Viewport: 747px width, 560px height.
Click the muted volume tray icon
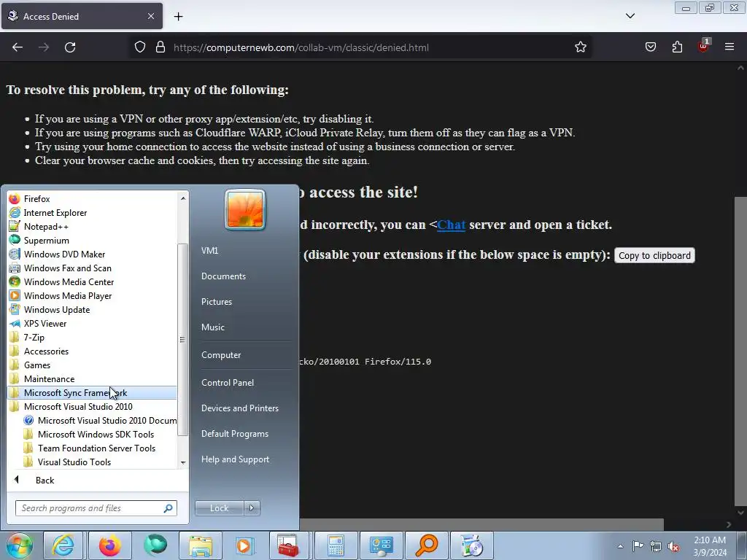(x=673, y=546)
